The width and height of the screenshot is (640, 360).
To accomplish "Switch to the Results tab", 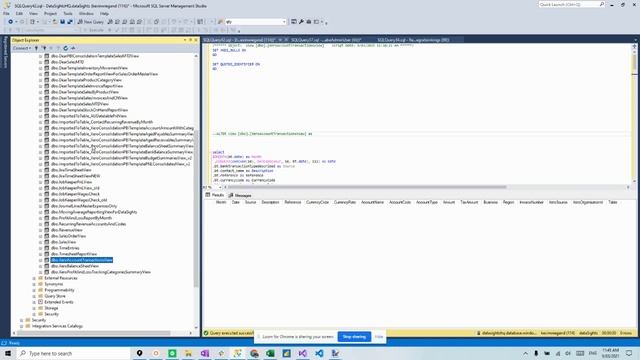I will (x=215, y=195).
